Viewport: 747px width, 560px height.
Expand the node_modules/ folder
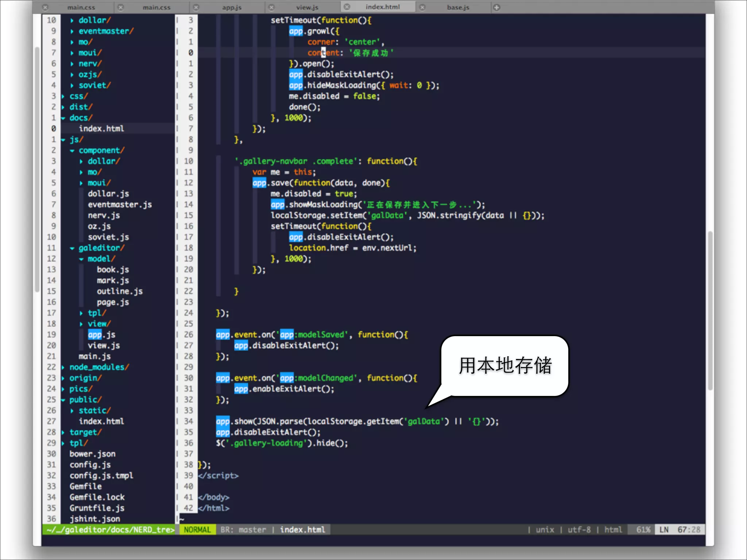(x=63, y=367)
